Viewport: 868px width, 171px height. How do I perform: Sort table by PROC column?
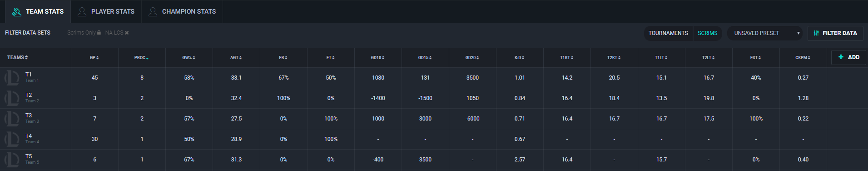142,58
